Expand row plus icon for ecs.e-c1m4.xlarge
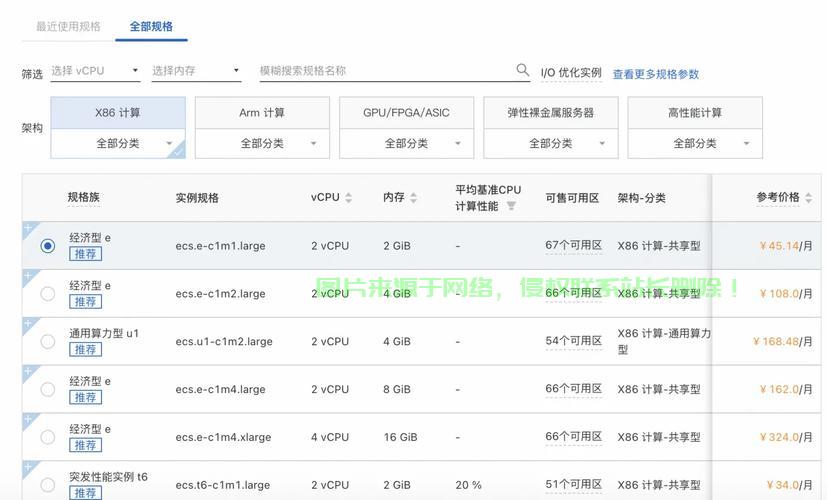Viewport: 827px width, 500px height. (28, 419)
